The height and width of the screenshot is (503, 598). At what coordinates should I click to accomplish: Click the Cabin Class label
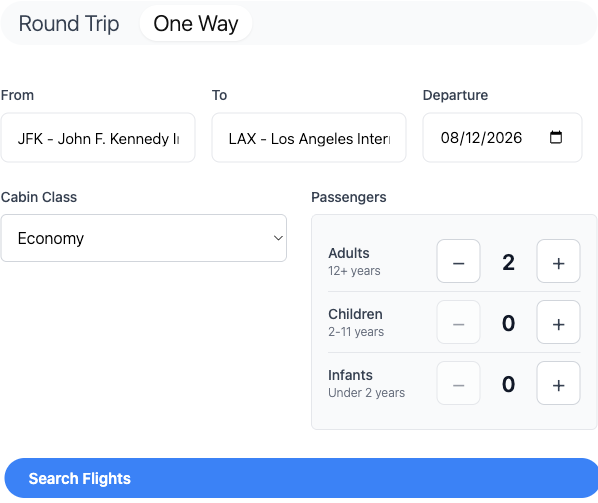[x=39, y=197]
